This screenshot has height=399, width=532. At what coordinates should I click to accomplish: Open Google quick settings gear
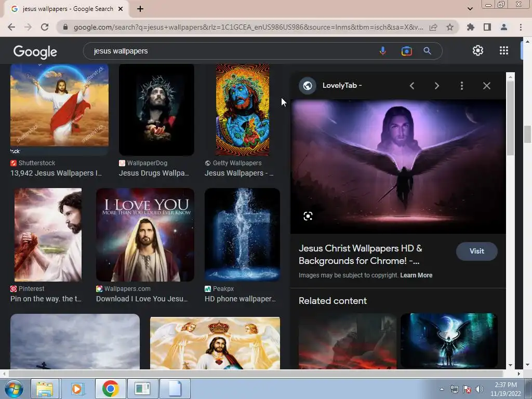(478, 50)
